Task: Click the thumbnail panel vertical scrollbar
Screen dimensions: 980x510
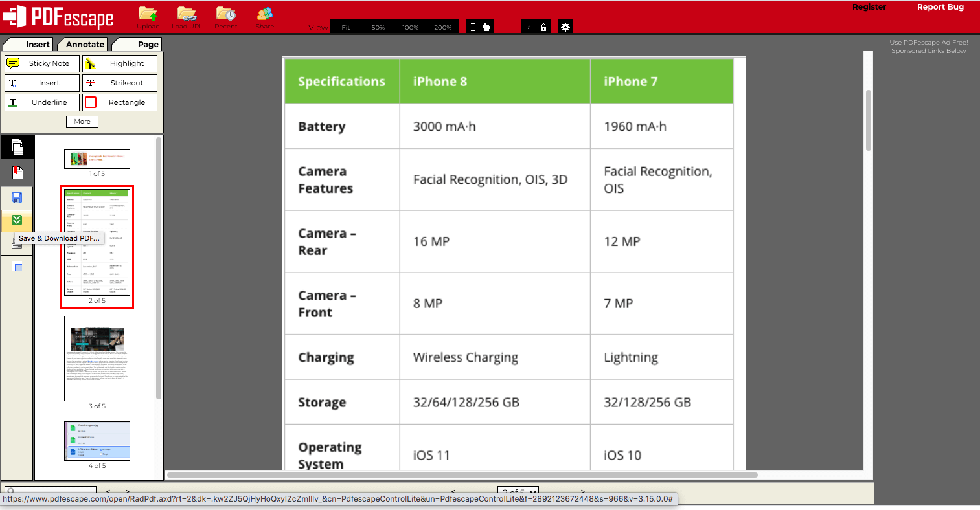Action: [159, 268]
